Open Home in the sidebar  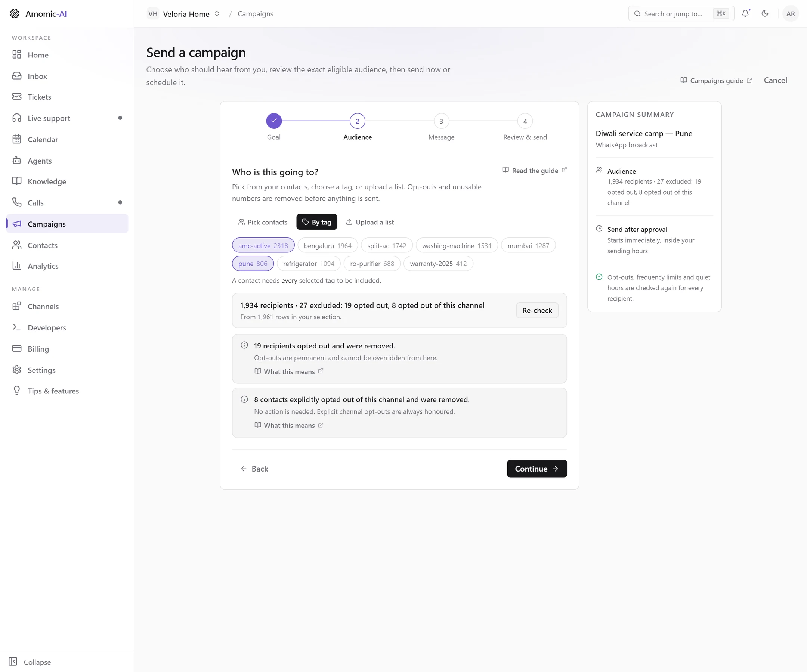click(67, 55)
